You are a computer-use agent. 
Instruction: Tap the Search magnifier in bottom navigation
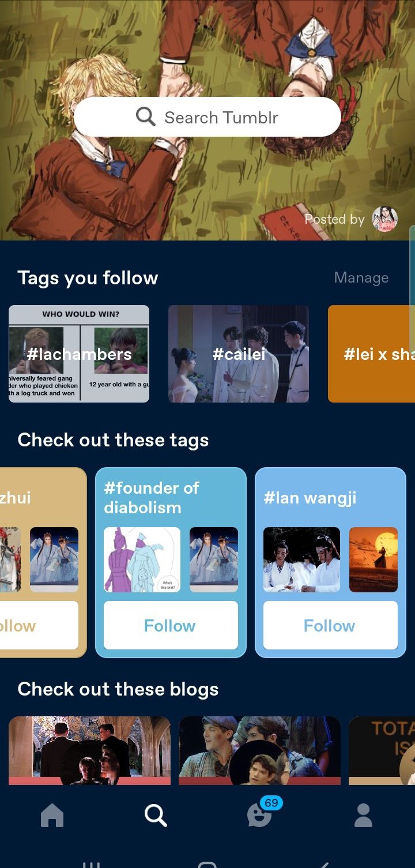pos(156,816)
